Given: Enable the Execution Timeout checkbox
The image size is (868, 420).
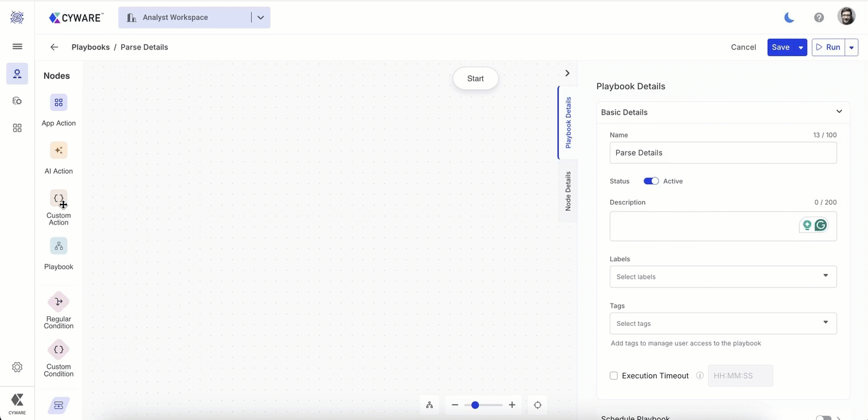Looking at the screenshot, I should tap(614, 376).
